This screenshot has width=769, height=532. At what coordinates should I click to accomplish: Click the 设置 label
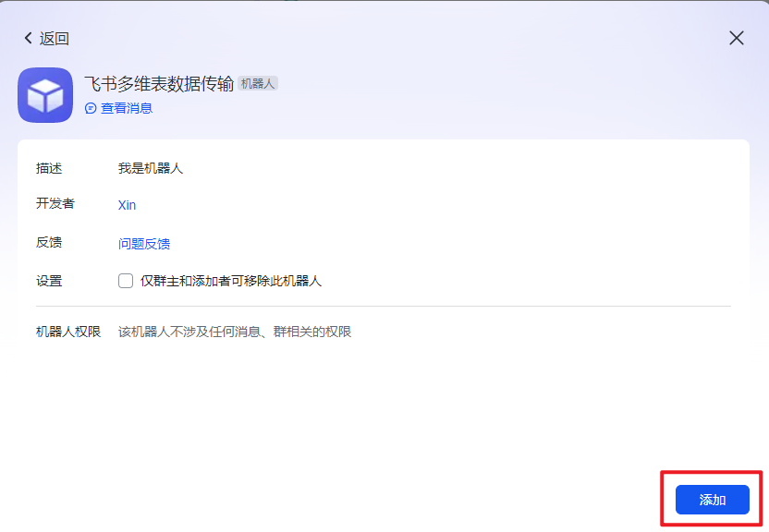pos(49,281)
